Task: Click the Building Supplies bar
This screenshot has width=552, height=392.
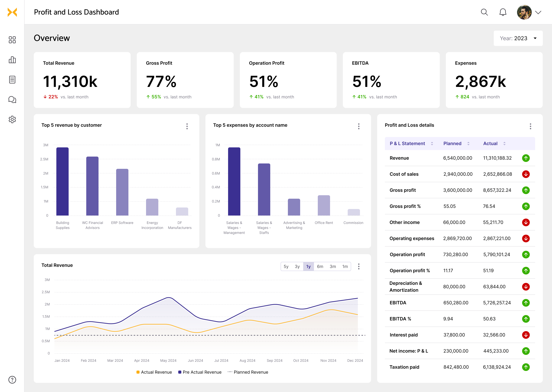Action: 62,181
